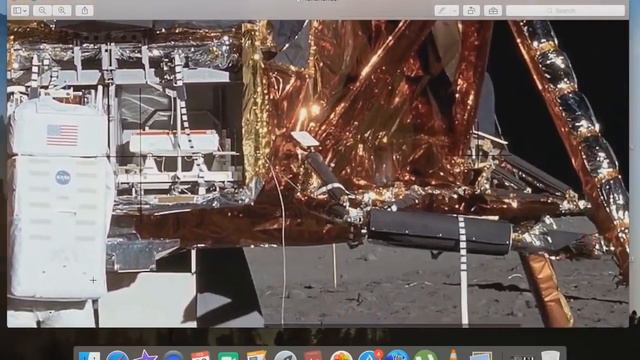Click the zoom in magnifier button
This screenshot has width=640, height=360.
62,10
